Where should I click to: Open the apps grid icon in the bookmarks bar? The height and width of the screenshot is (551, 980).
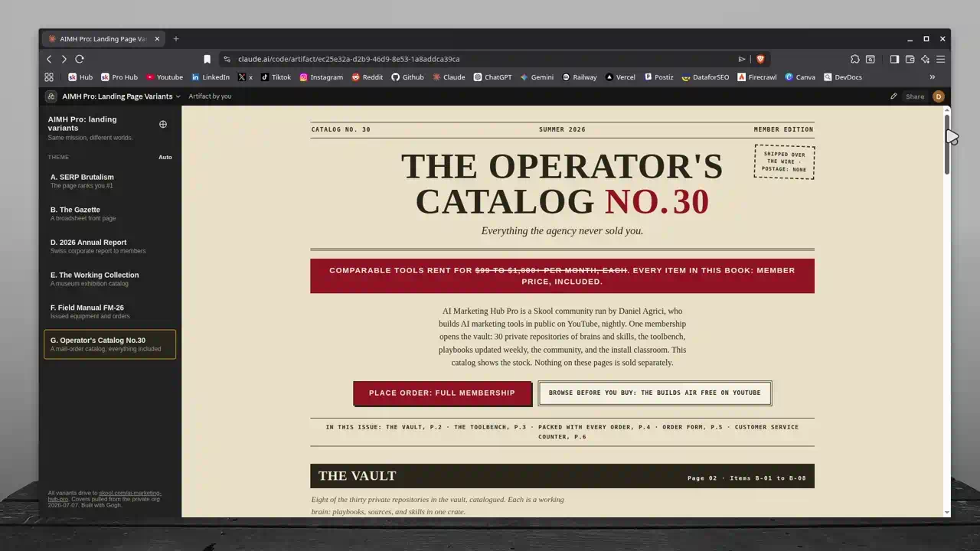tap(49, 77)
